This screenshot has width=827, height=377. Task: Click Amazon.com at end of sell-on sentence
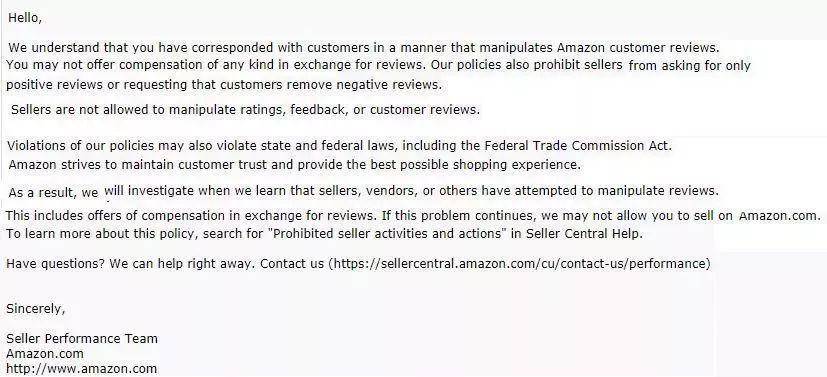(x=779, y=216)
